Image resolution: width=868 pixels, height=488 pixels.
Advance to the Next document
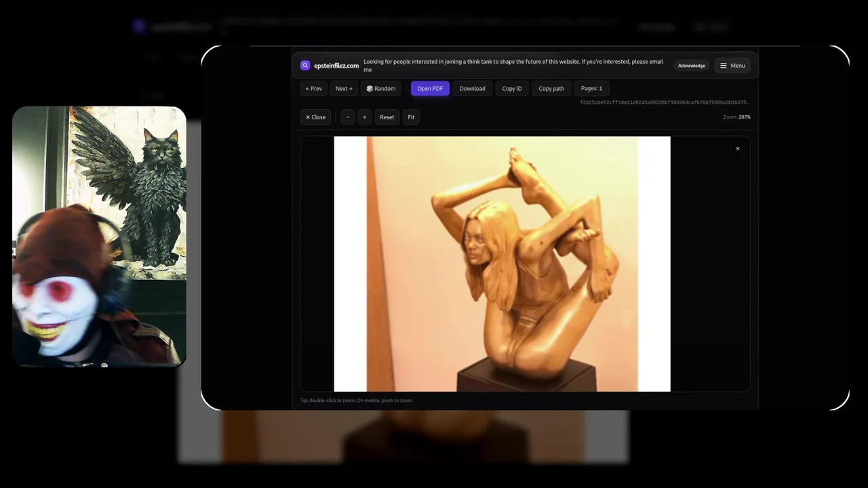click(x=344, y=89)
